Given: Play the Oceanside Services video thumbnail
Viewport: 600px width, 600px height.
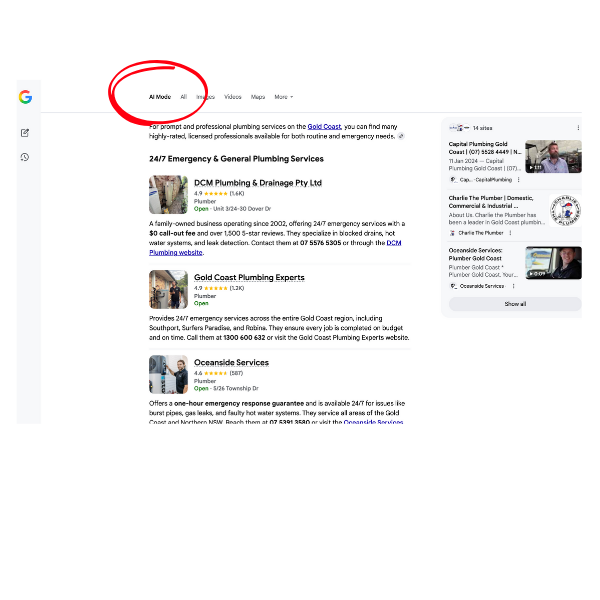Looking at the screenshot, I should click(553, 263).
